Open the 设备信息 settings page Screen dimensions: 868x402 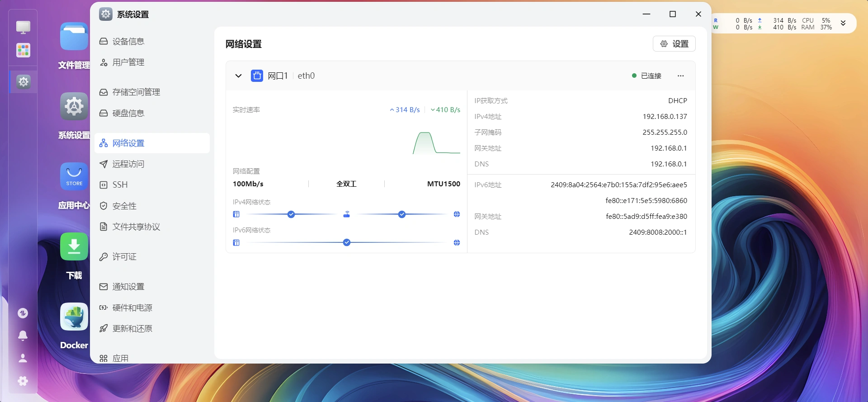(128, 42)
